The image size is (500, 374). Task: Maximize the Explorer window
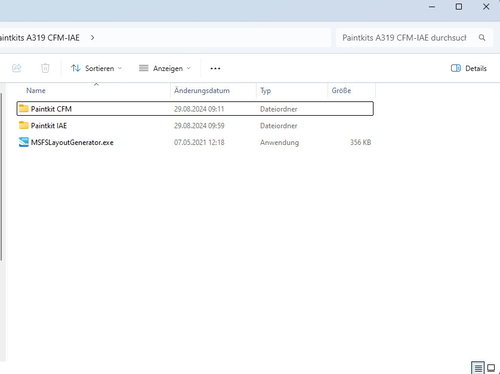click(459, 7)
